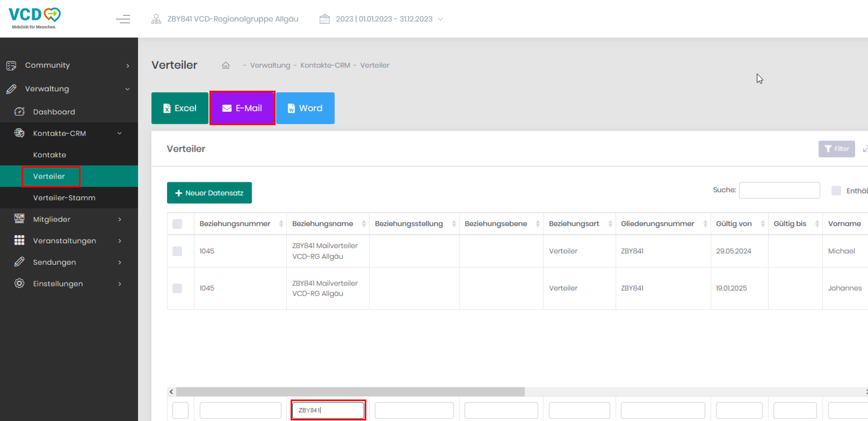The image size is (868, 421).
Task: Click the VCD logo
Action: tap(35, 18)
